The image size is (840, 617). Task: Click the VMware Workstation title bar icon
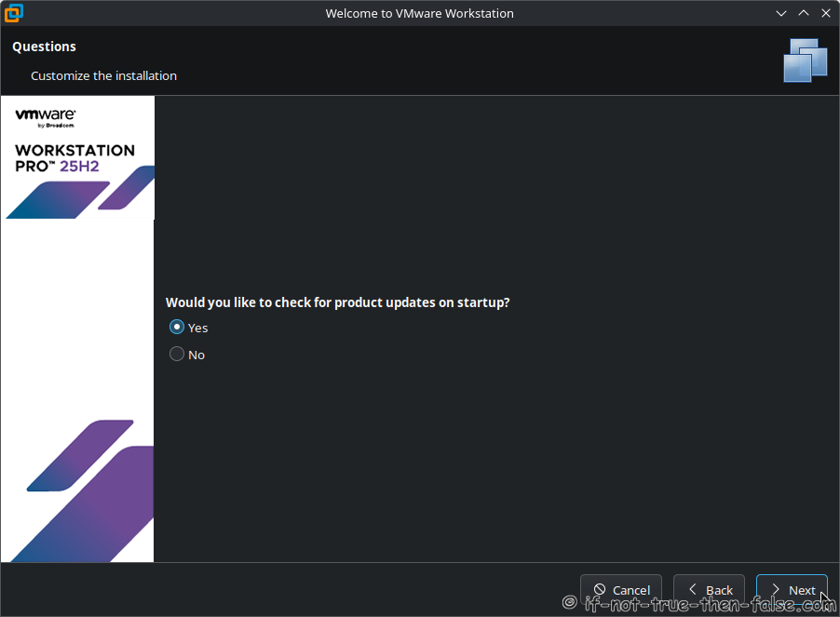coord(13,13)
